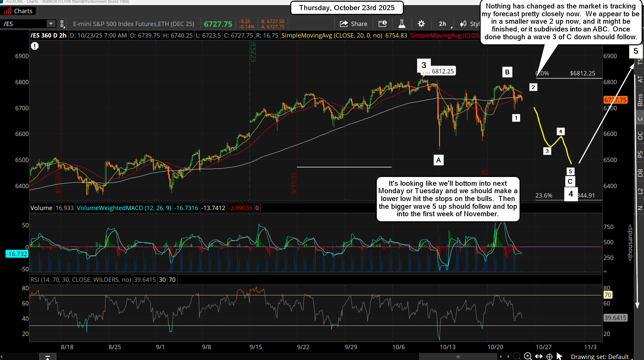644x360 pixels.
Task: Open the Style menu
Action: click(470, 24)
